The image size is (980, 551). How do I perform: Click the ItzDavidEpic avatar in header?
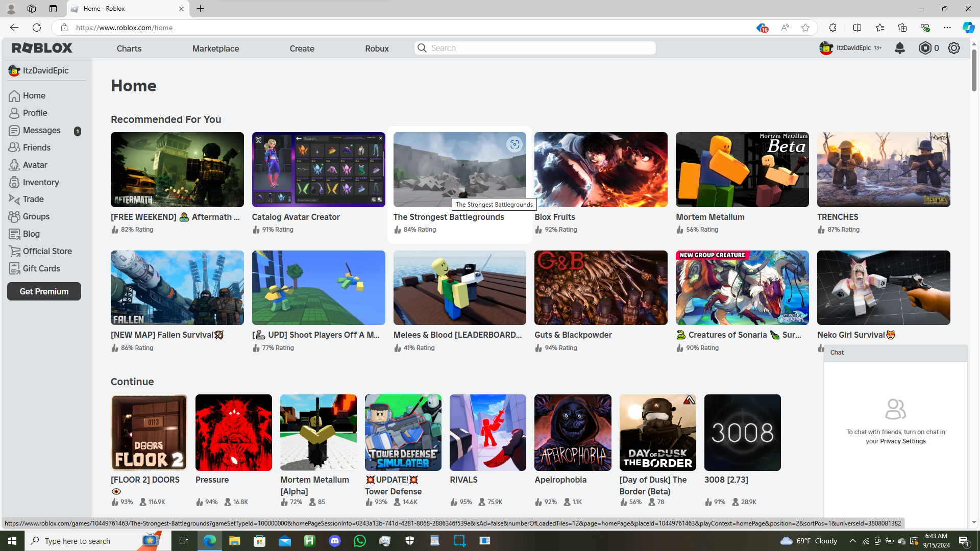(x=826, y=48)
